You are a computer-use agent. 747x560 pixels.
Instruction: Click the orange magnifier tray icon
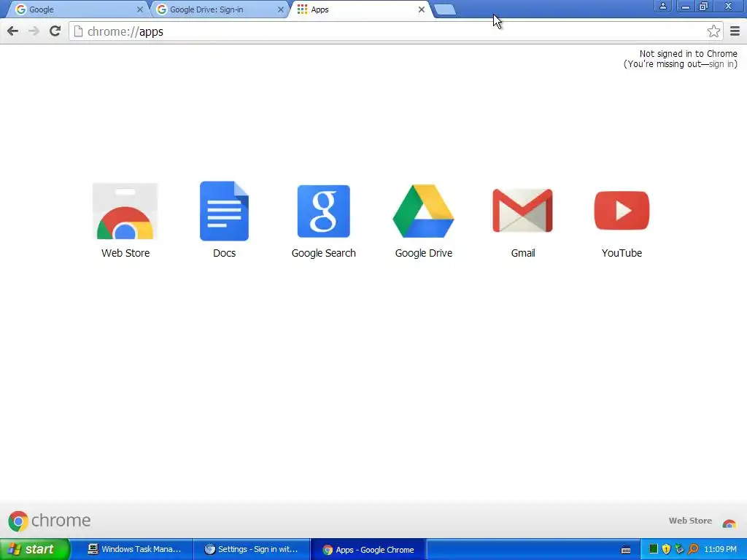(693, 549)
